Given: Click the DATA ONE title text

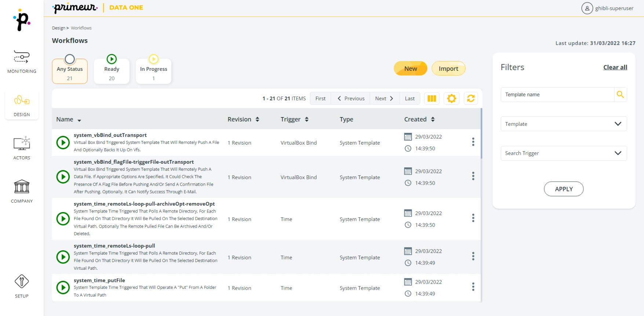Looking at the screenshot, I should pyautogui.click(x=126, y=7).
